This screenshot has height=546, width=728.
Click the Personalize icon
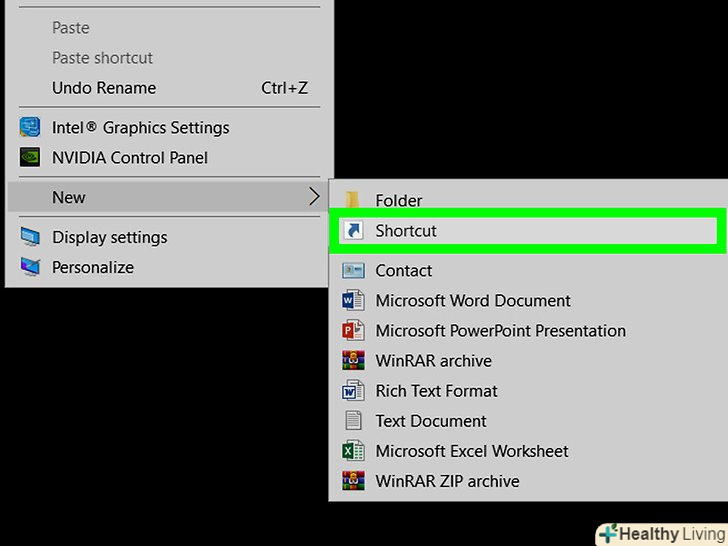point(31,268)
